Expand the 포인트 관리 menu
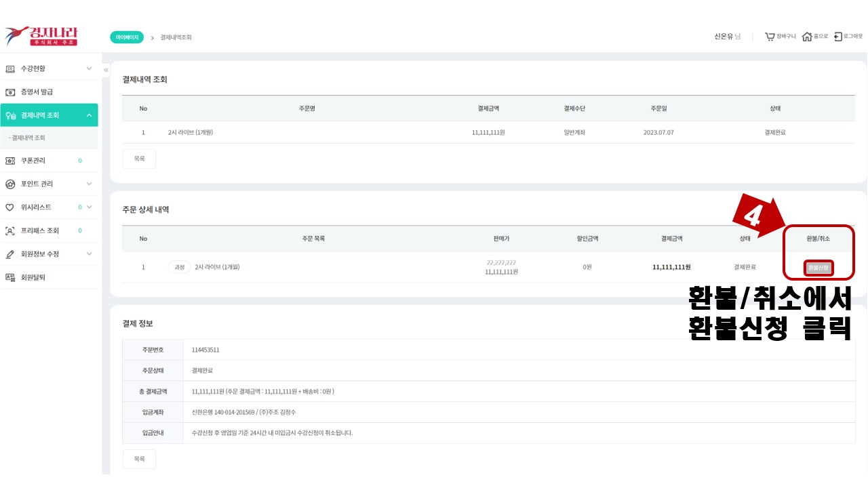868x488 pixels. [x=89, y=184]
